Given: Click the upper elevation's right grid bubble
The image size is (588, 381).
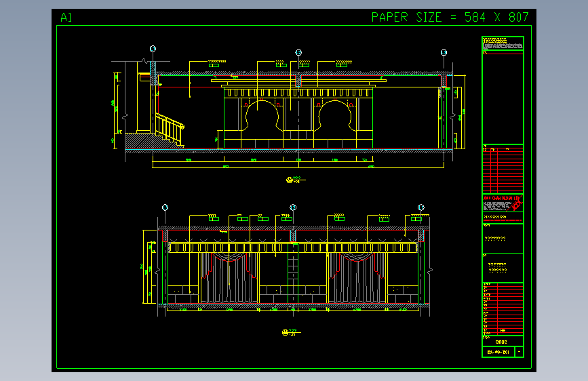Looking at the screenshot, I should 444,52.
